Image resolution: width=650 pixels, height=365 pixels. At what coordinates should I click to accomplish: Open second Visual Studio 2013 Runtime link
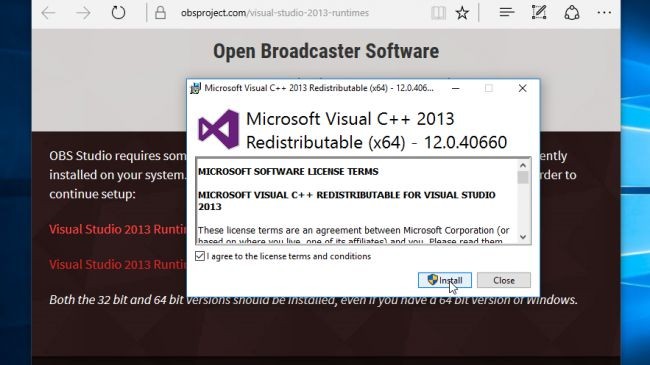tap(118, 265)
